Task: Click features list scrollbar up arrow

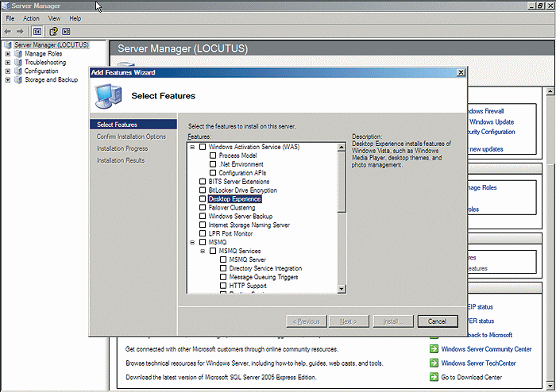Action: pyautogui.click(x=341, y=147)
